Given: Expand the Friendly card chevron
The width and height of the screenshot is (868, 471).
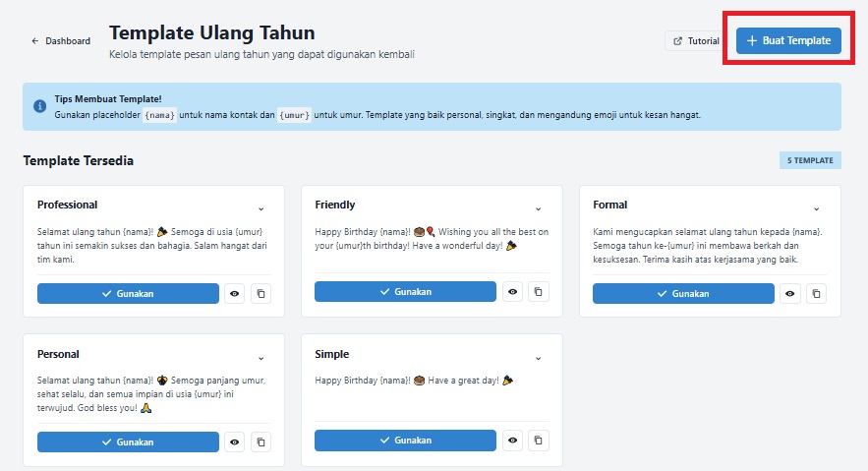Looking at the screenshot, I should pyautogui.click(x=538, y=209).
